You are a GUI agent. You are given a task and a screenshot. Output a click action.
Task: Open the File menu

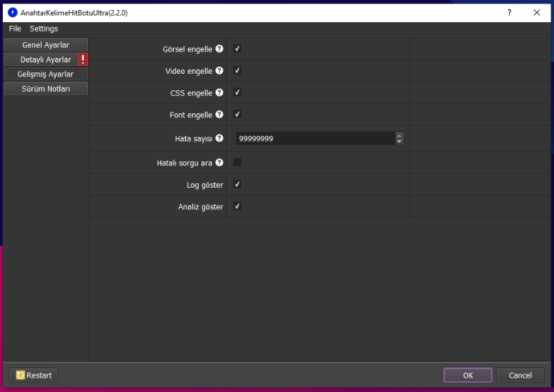pos(15,29)
